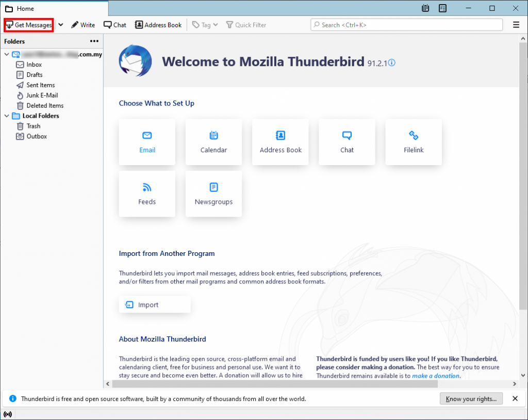The width and height of the screenshot is (528, 420).
Task: Open the Thunderbird hamburger app menu
Action: [x=516, y=25]
